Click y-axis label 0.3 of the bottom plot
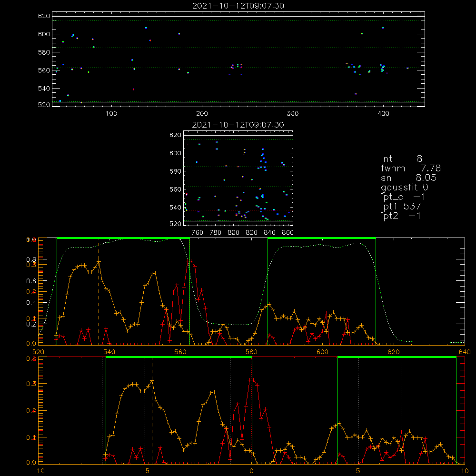Image resolution: width=476 pixels, height=476 pixels. click(31, 384)
